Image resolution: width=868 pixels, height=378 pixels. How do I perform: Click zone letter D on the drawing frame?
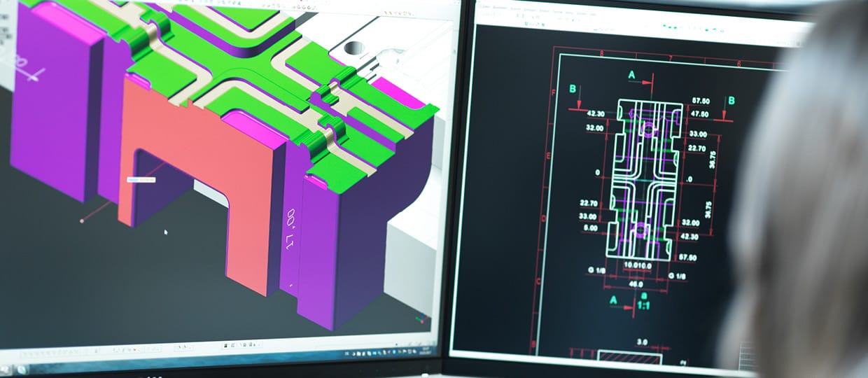coord(543,218)
